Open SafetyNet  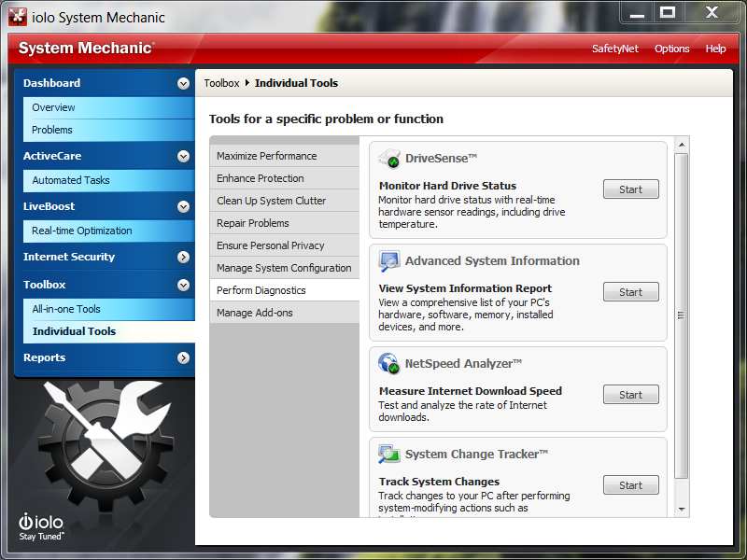[x=615, y=49]
